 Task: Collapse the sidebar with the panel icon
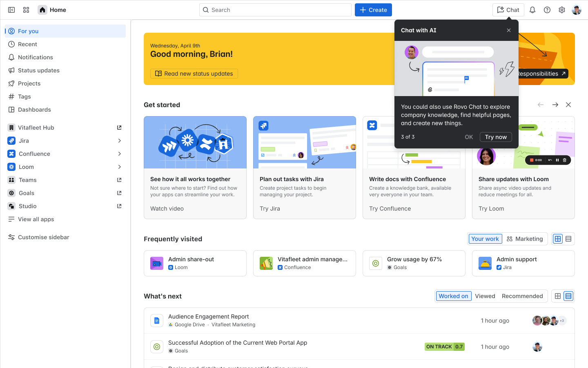tap(11, 10)
